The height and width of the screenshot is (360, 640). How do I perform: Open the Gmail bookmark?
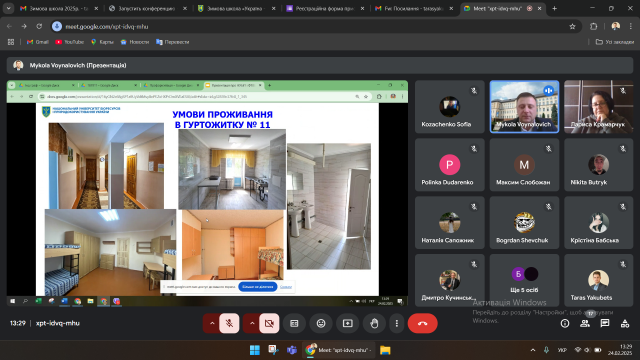[38, 42]
